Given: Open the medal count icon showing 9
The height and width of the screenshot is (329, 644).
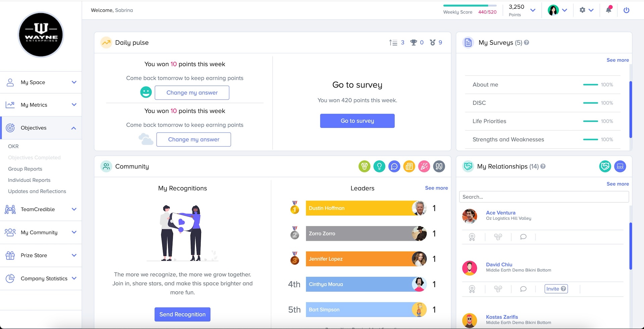Looking at the screenshot, I should coord(433,43).
